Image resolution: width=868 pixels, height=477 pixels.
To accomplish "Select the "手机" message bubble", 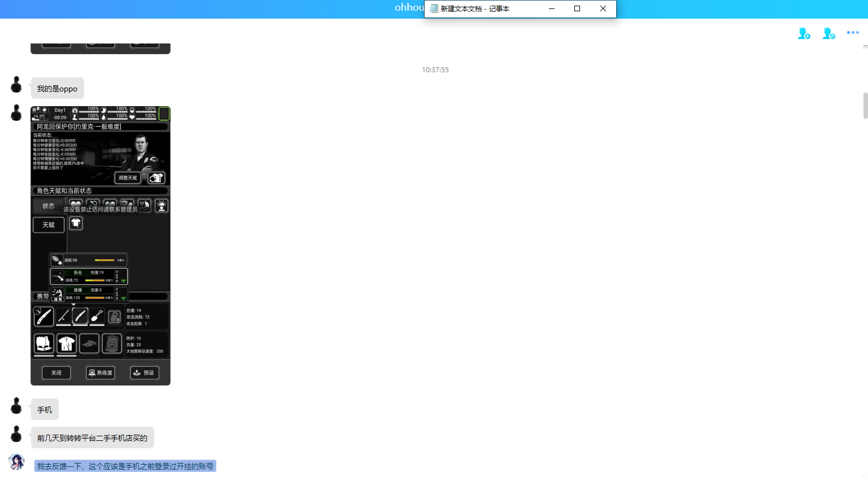I will pos(45,410).
